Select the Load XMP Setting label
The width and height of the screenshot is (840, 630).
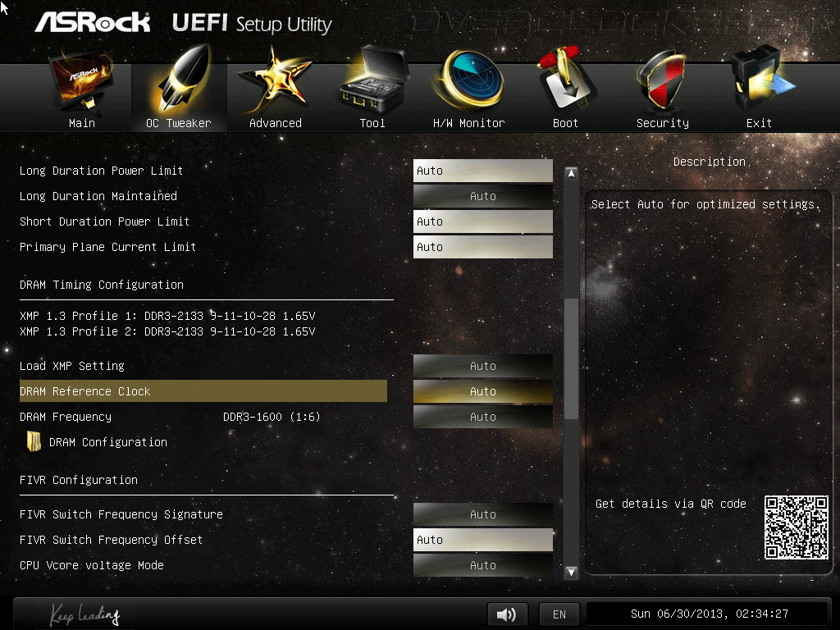tap(72, 366)
